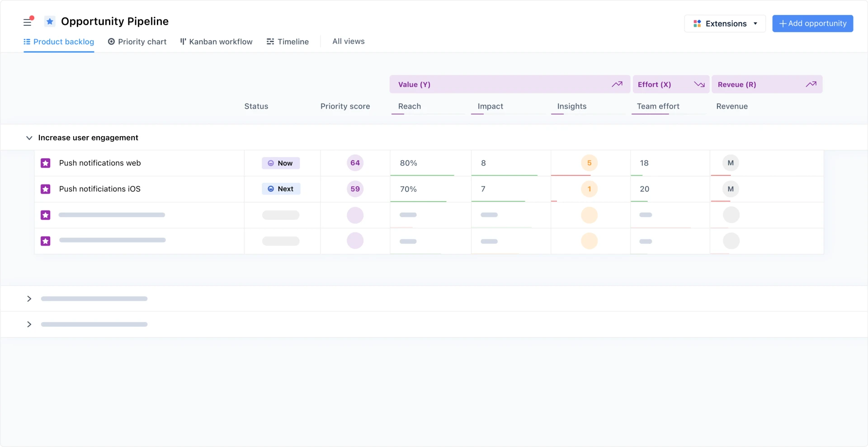Image resolution: width=868 pixels, height=447 pixels.
Task: Toggle the star on Push notifications web row
Action: pyautogui.click(x=45, y=163)
